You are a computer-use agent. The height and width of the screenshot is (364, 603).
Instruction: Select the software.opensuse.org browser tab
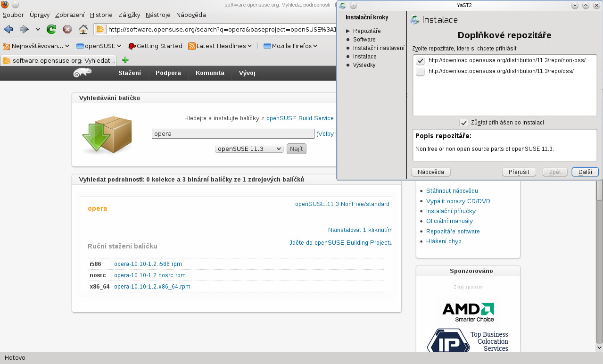(x=59, y=60)
